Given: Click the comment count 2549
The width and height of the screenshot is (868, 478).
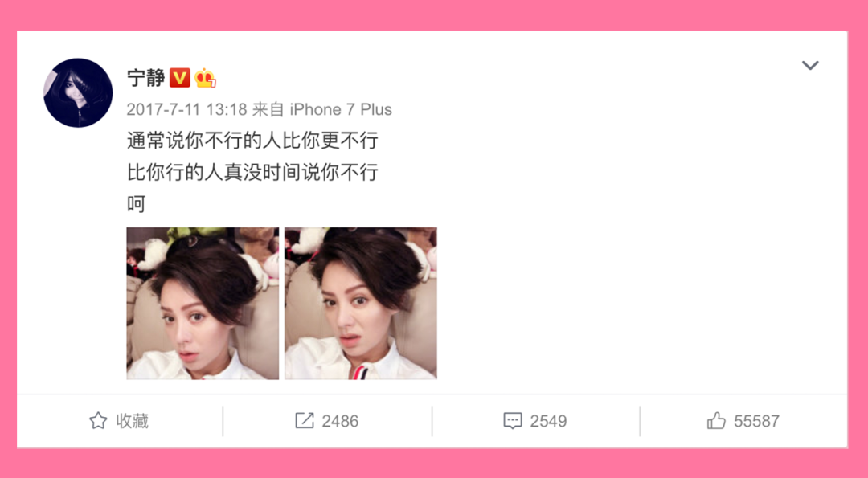Looking at the screenshot, I should [548, 422].
